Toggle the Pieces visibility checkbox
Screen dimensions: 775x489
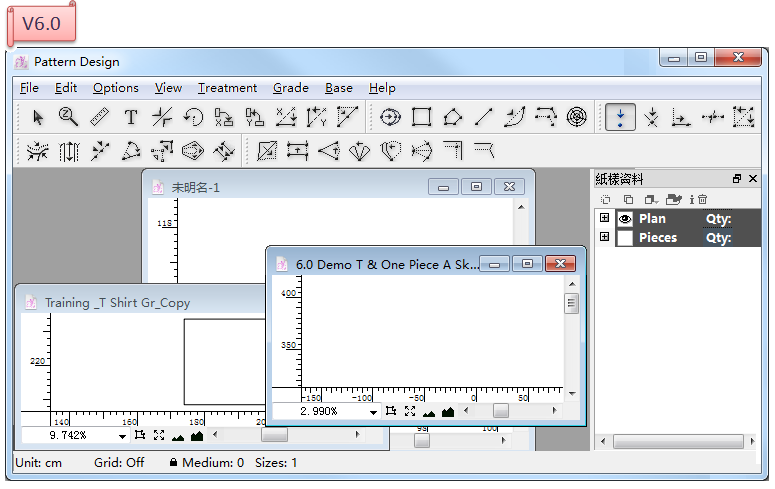pos(625,238)
